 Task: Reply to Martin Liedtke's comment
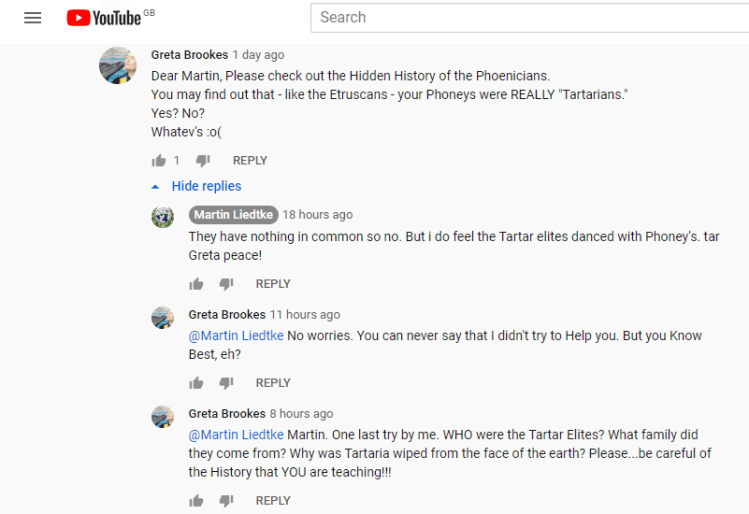(273, 284)
